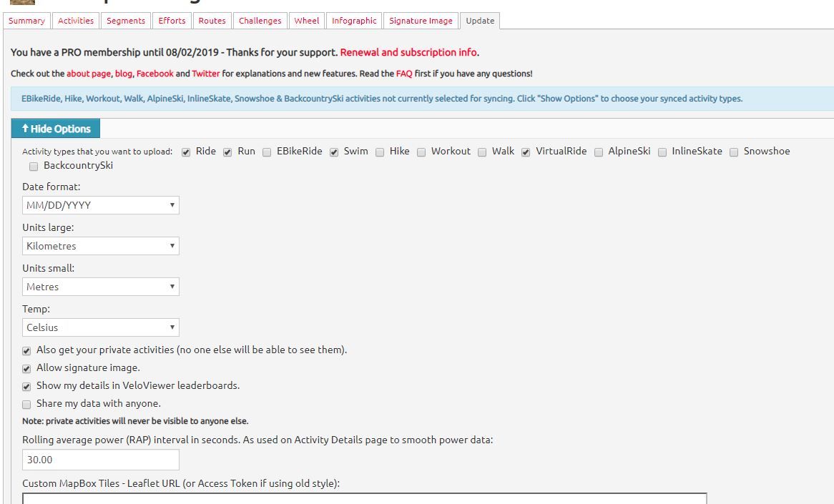Viewport: 834px width, 504px height.
Task: Toggle Allow signature image checkbox
Action: [26, 368]
